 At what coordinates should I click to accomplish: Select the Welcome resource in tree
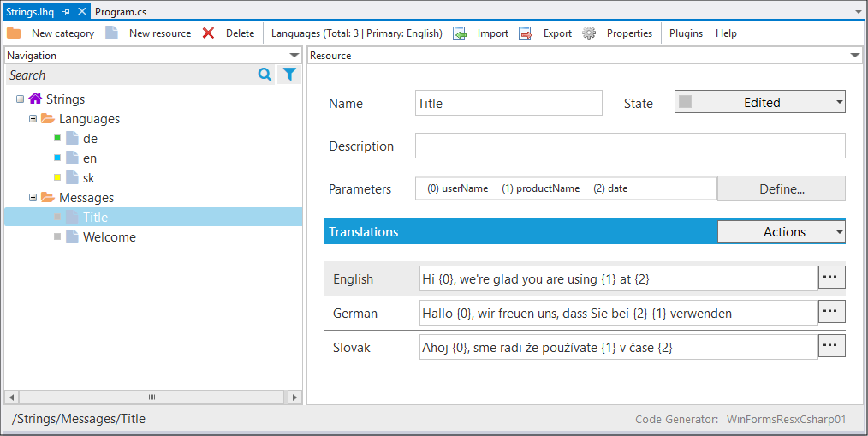pyautogui.click(x=109, y=236)
